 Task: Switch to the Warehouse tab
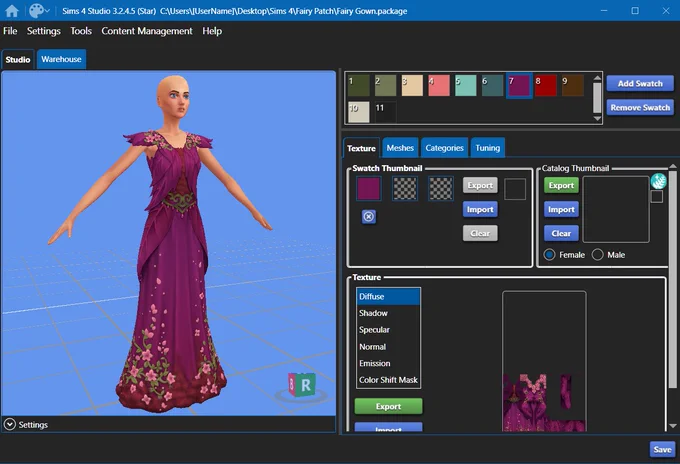click(61, 59)
